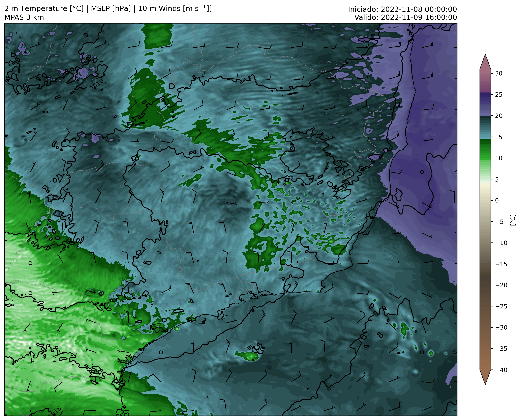The width and height of the screenshot is (520, 420).
Task: Click the "Iniciado: 2022-11-08 00:00:00" timestamp
Action: (402, 9)
